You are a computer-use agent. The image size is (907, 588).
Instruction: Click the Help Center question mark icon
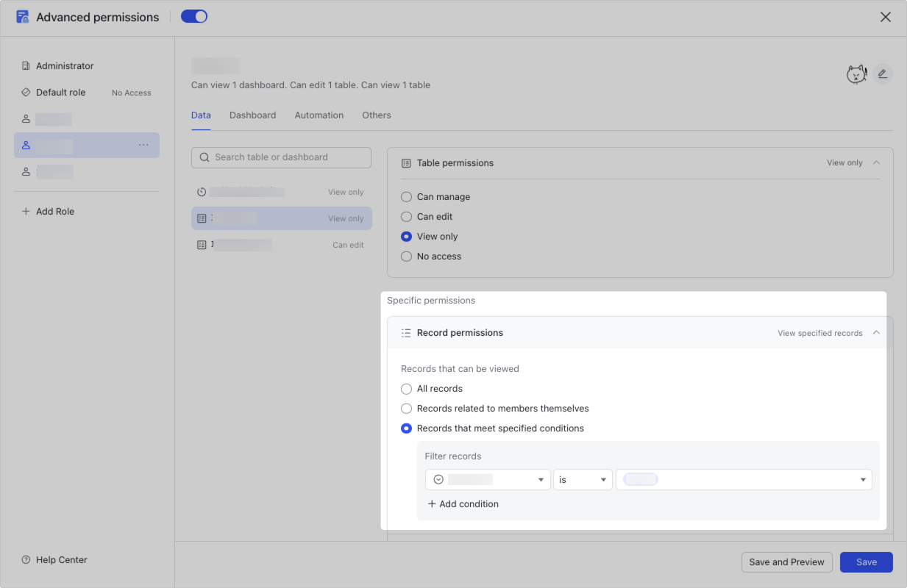[x=26, y=560]
